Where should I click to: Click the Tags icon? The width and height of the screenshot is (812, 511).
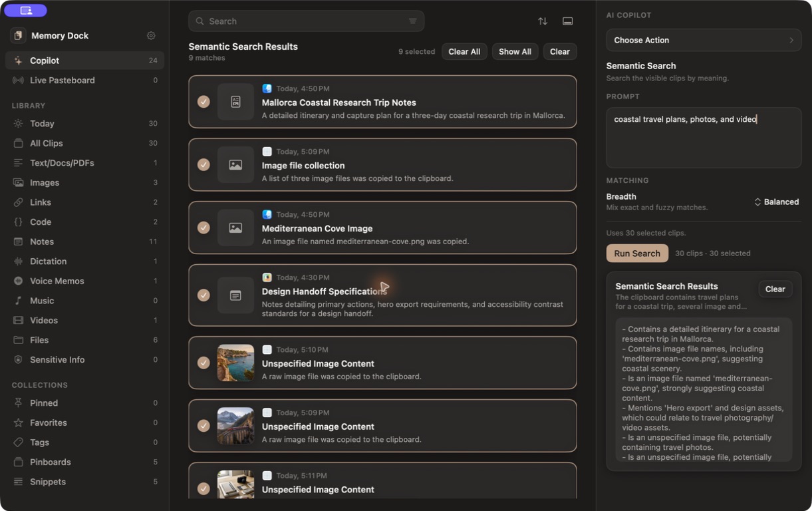tap(18, 442)
